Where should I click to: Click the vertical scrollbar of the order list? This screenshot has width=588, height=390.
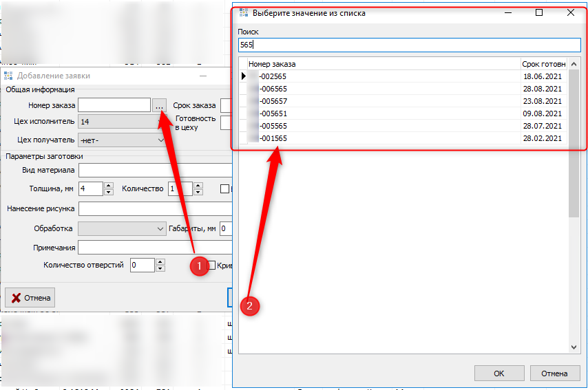pyautogui.click(x=574, y=172)
